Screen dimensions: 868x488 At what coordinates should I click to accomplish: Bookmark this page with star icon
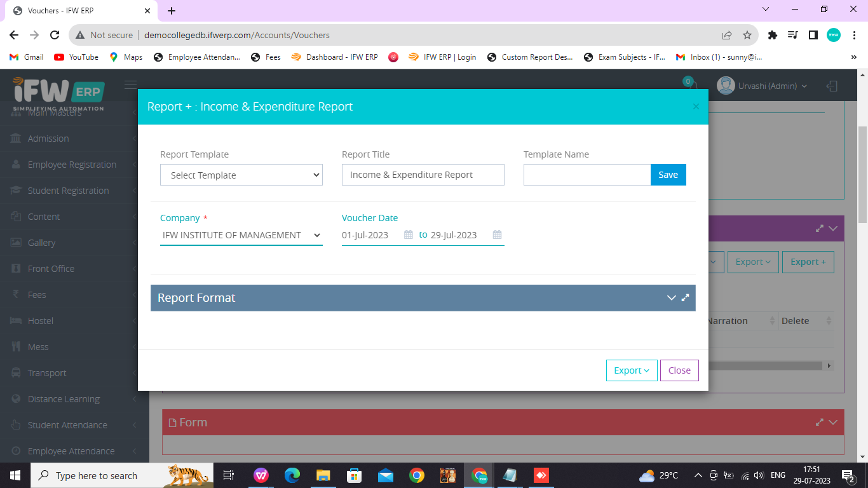747,35
